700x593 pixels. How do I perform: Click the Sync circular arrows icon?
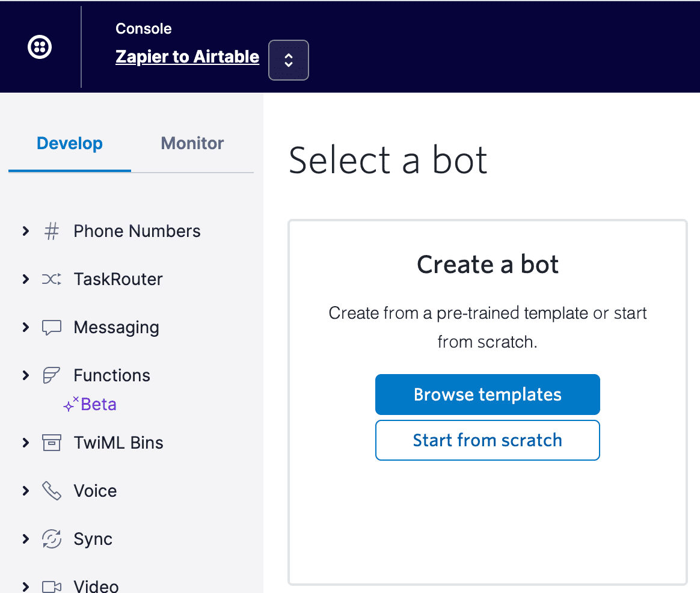[52, 539]
